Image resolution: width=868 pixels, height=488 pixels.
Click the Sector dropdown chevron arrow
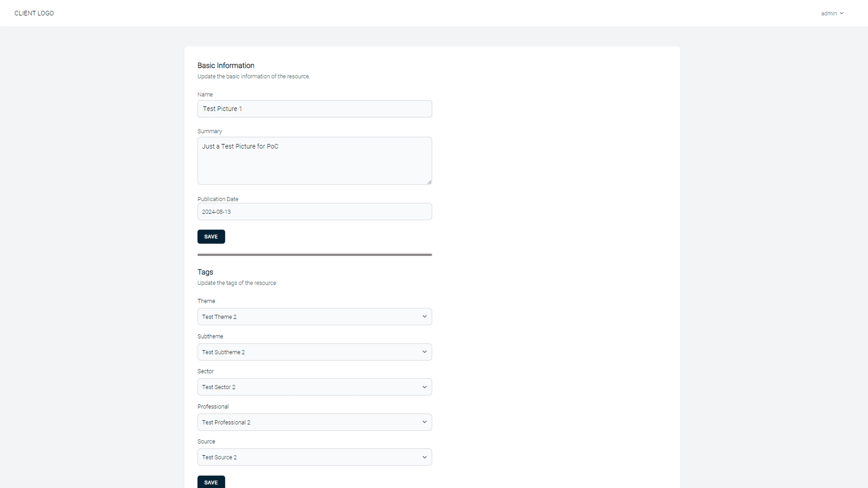click(424, 387)
